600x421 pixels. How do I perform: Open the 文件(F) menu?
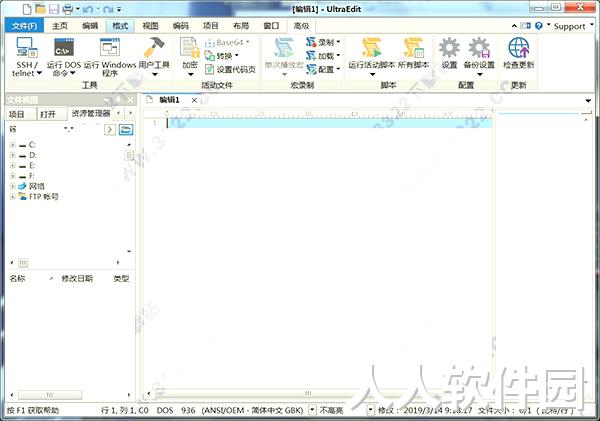[x=25, y=26]
